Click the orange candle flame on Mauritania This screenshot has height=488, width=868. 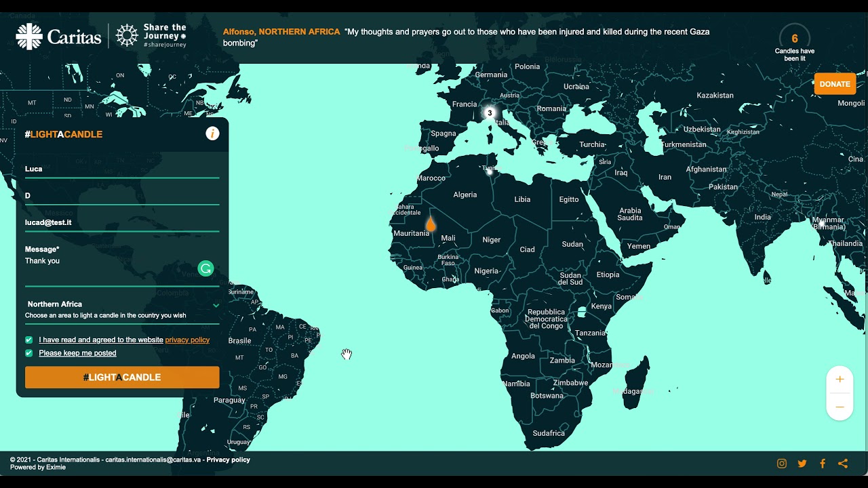point(430,224)
